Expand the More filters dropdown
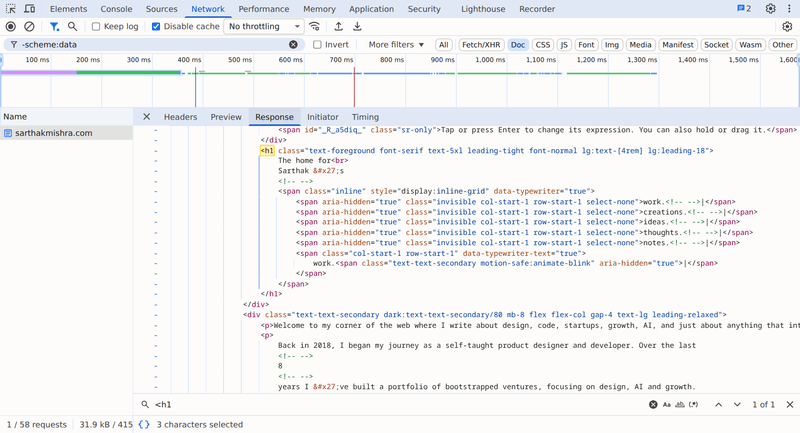This screenshot has height=433, width=800. 396,45
